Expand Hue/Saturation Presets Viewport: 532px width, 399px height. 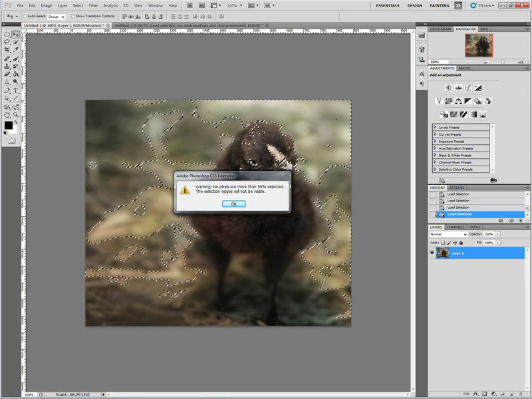tap(435, 148)
